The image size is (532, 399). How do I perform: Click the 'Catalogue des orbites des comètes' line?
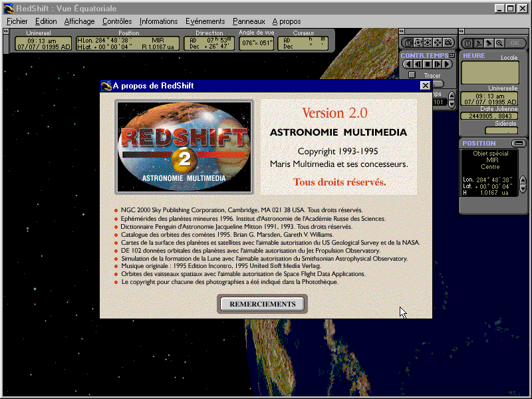tap(227, 235)
